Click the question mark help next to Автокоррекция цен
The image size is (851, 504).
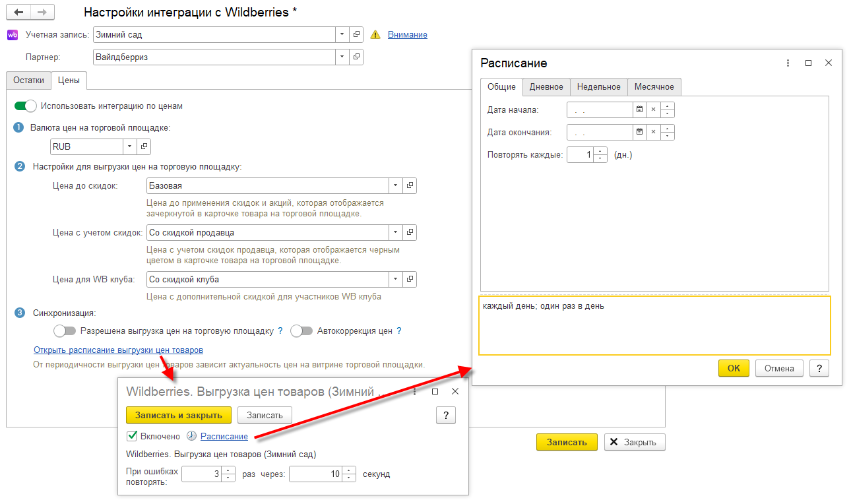click(399, 331)
